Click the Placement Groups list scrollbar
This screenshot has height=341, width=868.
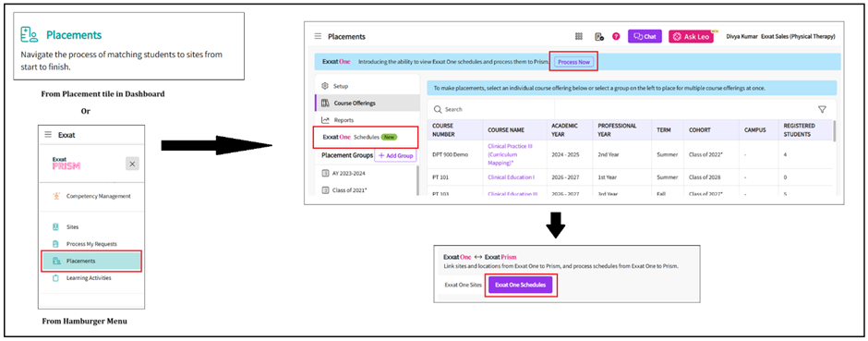[418, 180]
